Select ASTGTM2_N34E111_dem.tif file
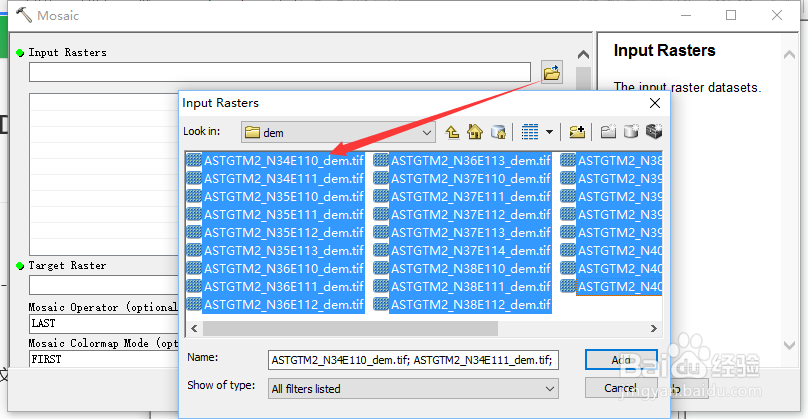This screenshot has height=419, width=808. [x=283, y=179]
